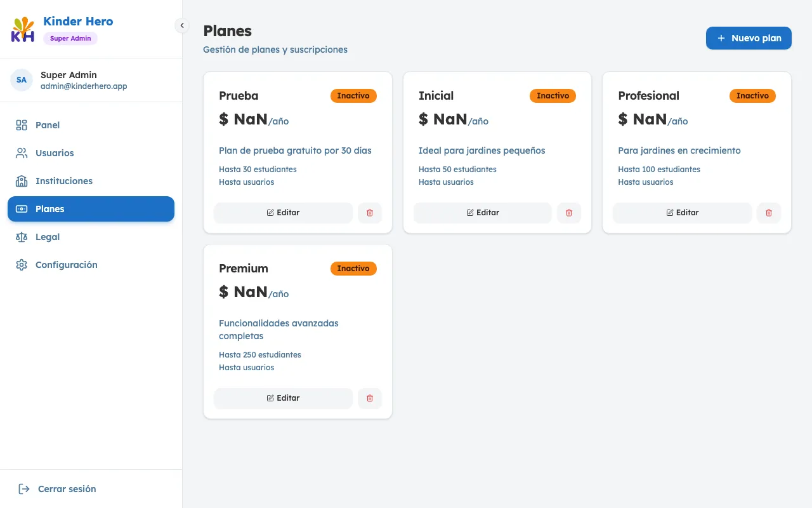The height and width of the screenshot is (508, 812).
Task: Open the Panel dashboard menu item
Action: [x=48, y=125]
